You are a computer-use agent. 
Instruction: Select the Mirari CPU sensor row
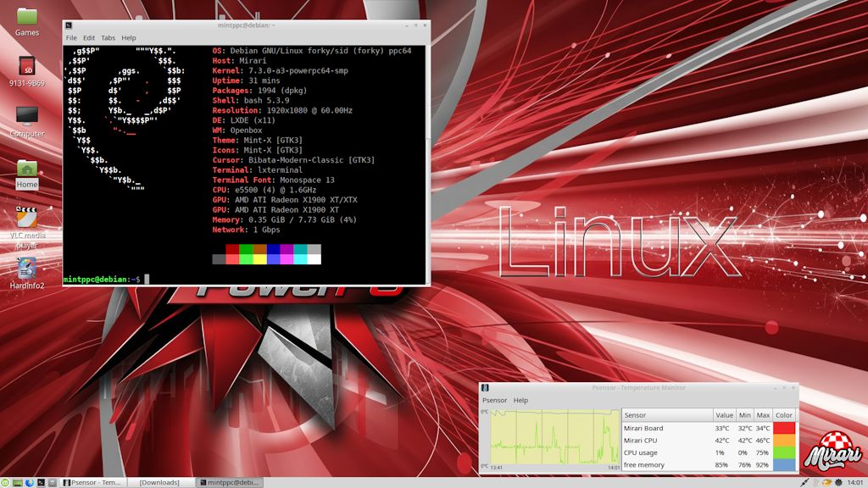pyautogui.click(x=709, y=440)
